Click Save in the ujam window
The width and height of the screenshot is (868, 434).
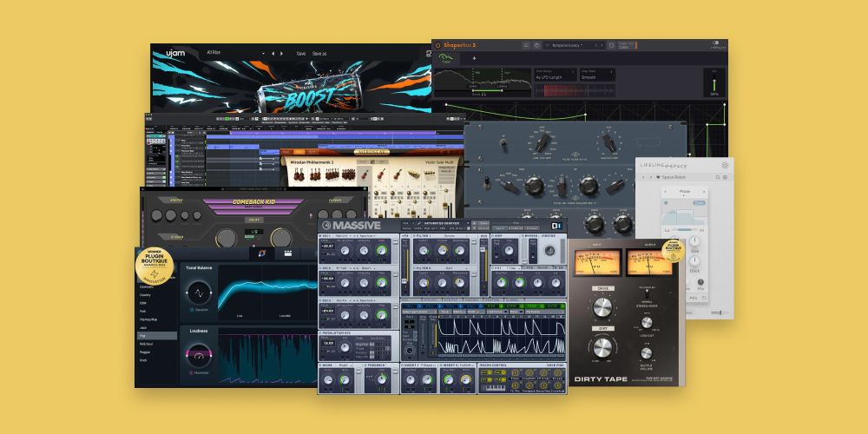301,54
